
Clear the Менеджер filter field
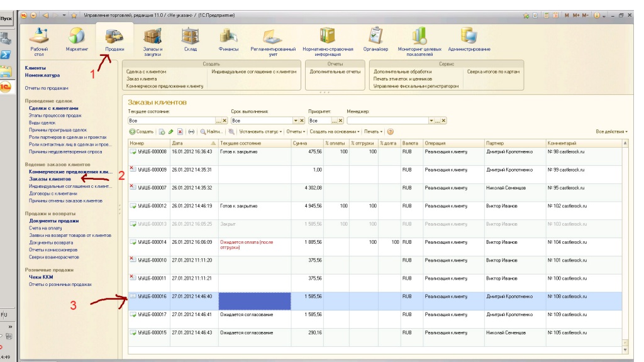(443, 121)
